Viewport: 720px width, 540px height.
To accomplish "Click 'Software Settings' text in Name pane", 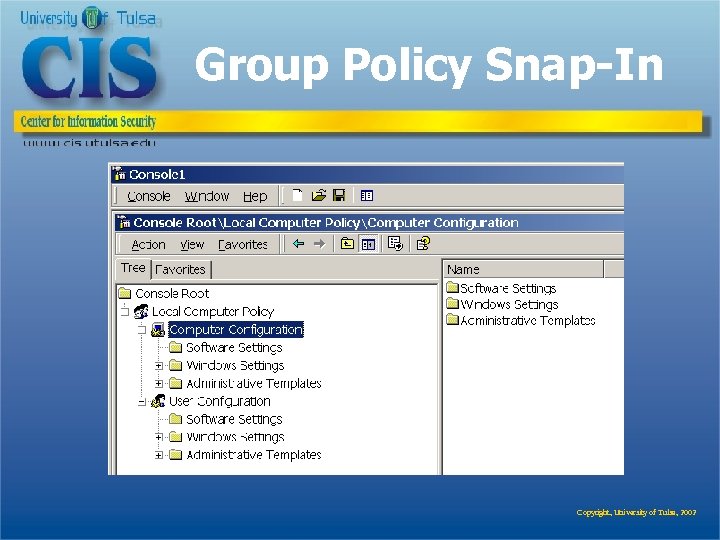I will pyautogui.click(x=508, y=288).
